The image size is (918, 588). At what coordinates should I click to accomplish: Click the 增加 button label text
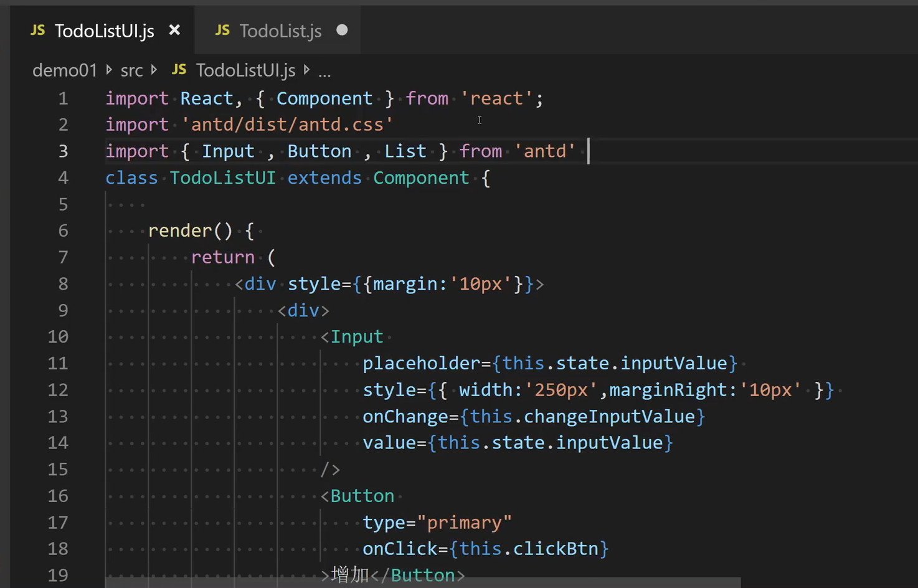(x=351, y=575)
